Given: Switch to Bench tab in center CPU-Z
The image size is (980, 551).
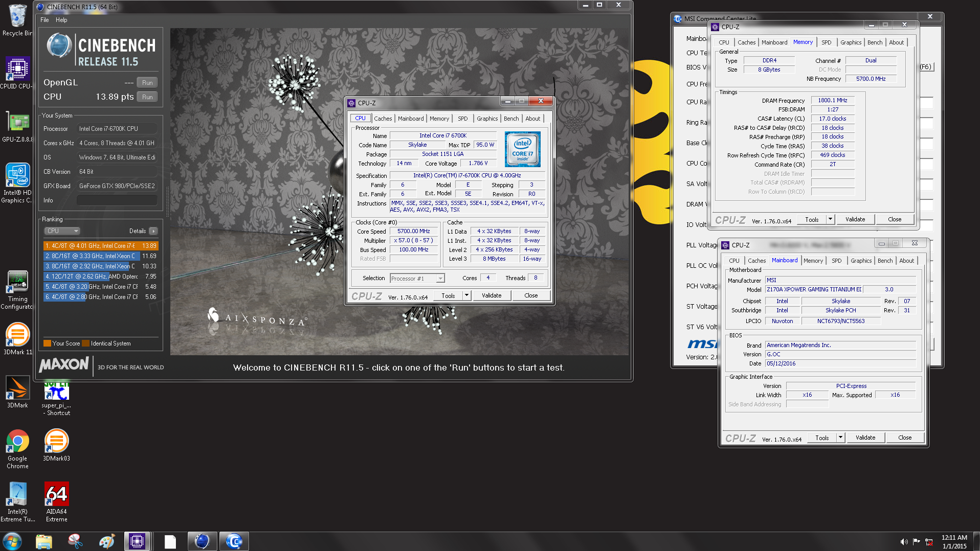Looking at the screenshot, I should [511, 119].
